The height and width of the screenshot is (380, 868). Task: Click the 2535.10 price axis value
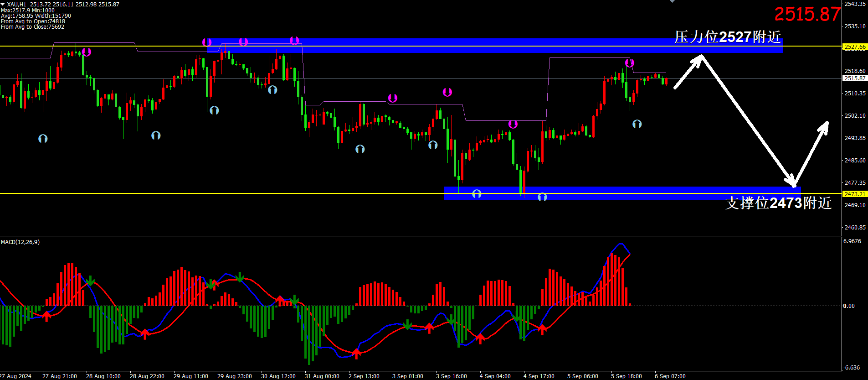[x=855, y=26]
